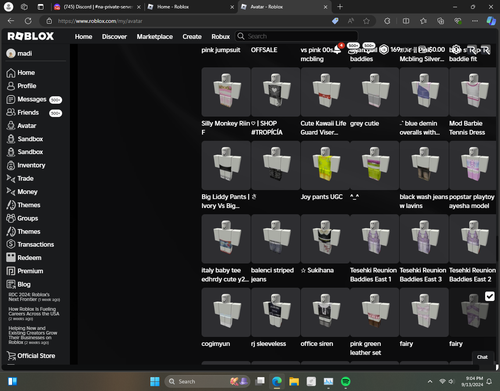Image resolution: width=500 pixels, height=391 pixels.
Task: Select the grey cutie item thumbnail
Action: tap(374, 92)
